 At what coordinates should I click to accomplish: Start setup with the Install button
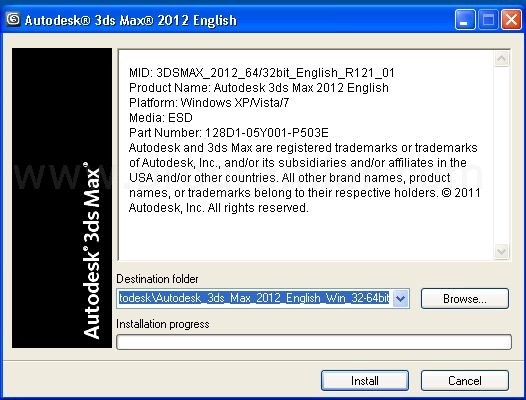(x=365, y=381)
